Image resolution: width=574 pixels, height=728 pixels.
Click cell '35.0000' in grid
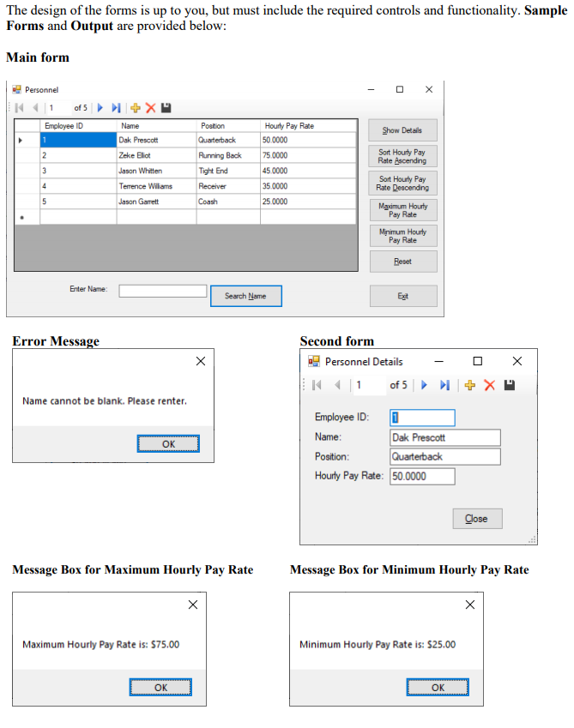click(x=308, y=186)
